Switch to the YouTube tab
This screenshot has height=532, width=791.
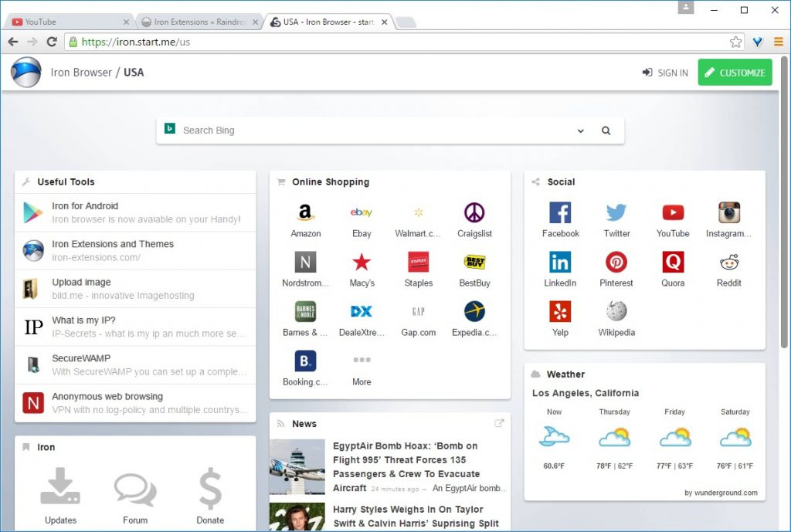tap(66, 22)
